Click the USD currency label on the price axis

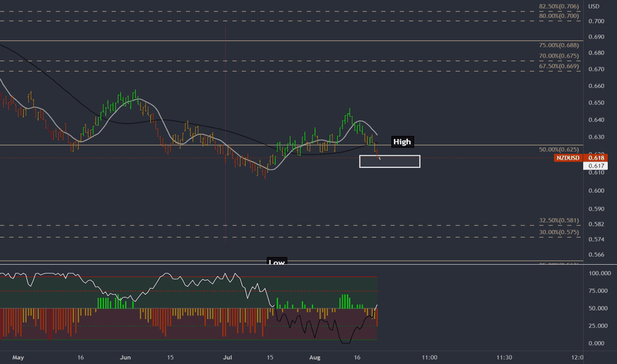(x=594, y=7)
